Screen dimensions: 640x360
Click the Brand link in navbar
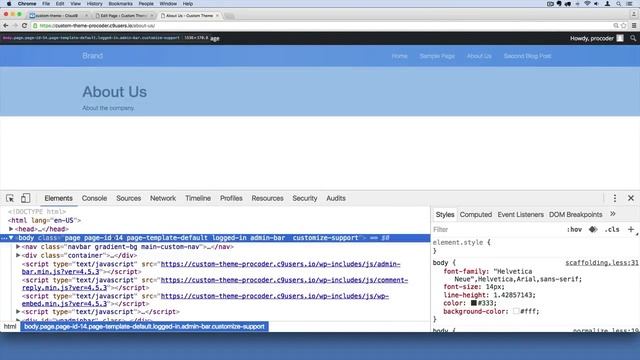(x=93, y=56)
